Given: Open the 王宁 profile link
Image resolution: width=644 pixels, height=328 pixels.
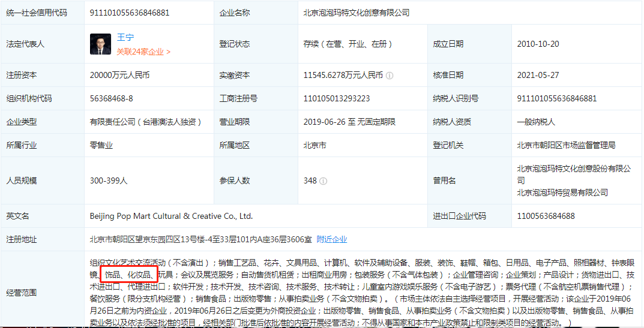Looking at the screenshot, I should click(x=125, y=38).
